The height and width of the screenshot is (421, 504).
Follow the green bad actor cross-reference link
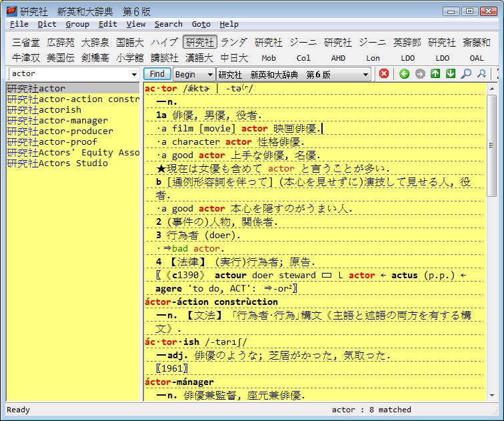coord(196,249)
